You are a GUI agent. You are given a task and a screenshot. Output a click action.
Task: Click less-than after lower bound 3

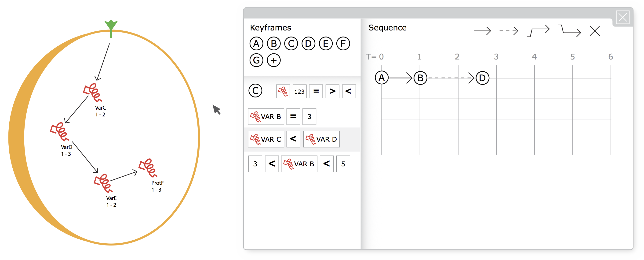[272, 164]
